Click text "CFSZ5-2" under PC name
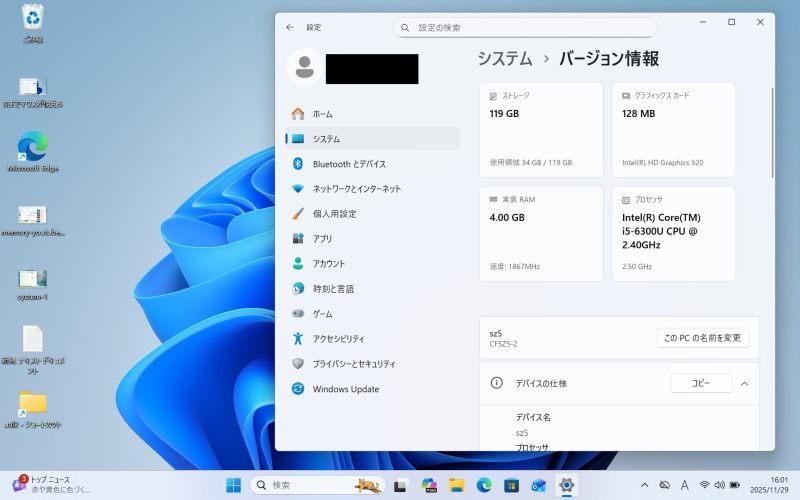Screen dimensions: 800x500 coord(504,344)
